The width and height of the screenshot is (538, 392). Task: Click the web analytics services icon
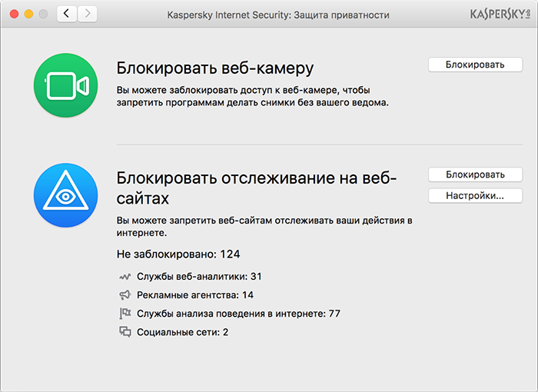pos(125,277)
